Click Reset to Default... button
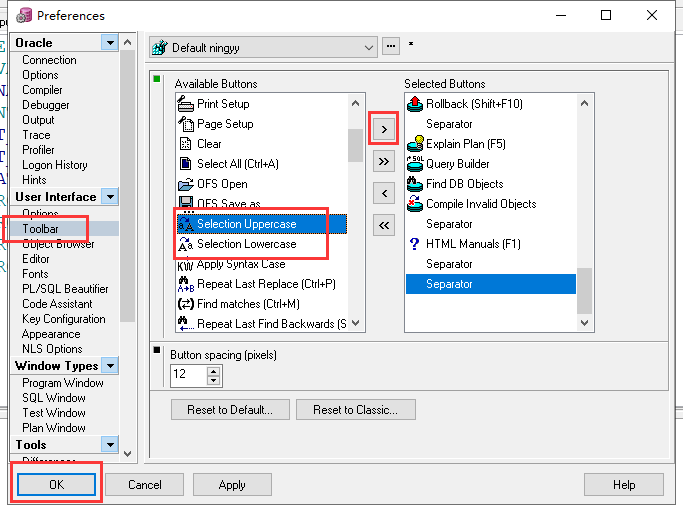 tap(230, 410)
